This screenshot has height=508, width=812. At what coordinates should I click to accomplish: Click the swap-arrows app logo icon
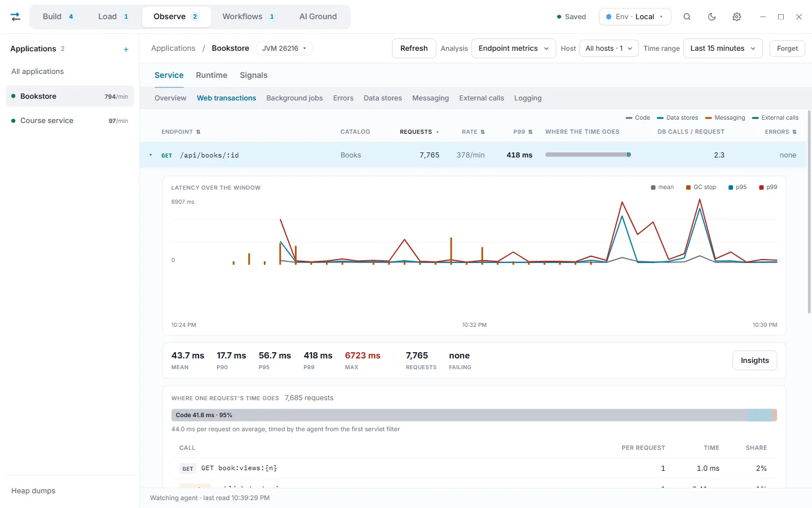pyautogui.click(x=16, y=17)
